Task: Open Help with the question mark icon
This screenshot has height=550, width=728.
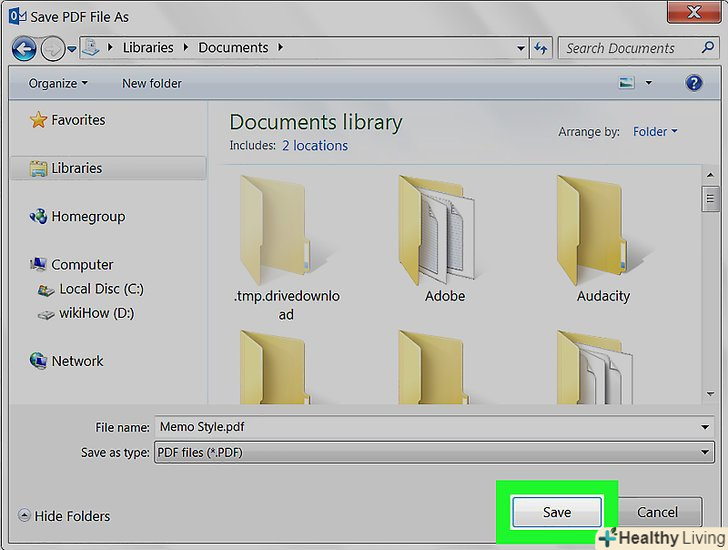Action: pos(694,83)
